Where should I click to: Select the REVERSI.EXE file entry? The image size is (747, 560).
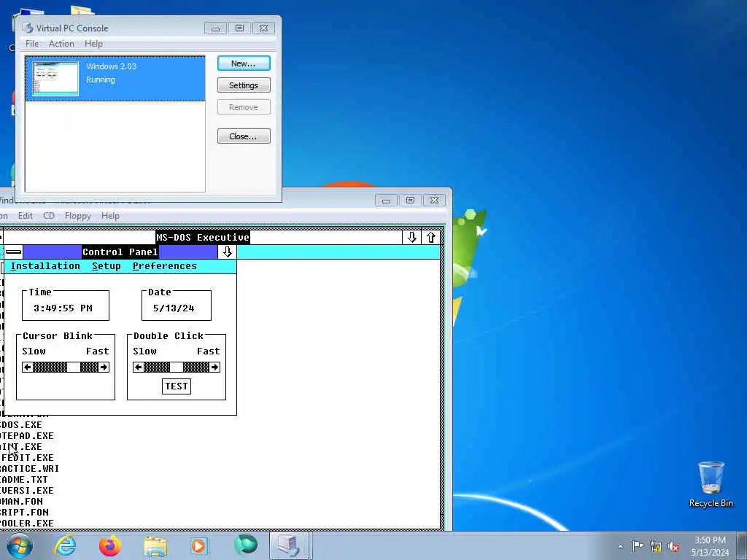pyautogui.click(x=27, y=491)
